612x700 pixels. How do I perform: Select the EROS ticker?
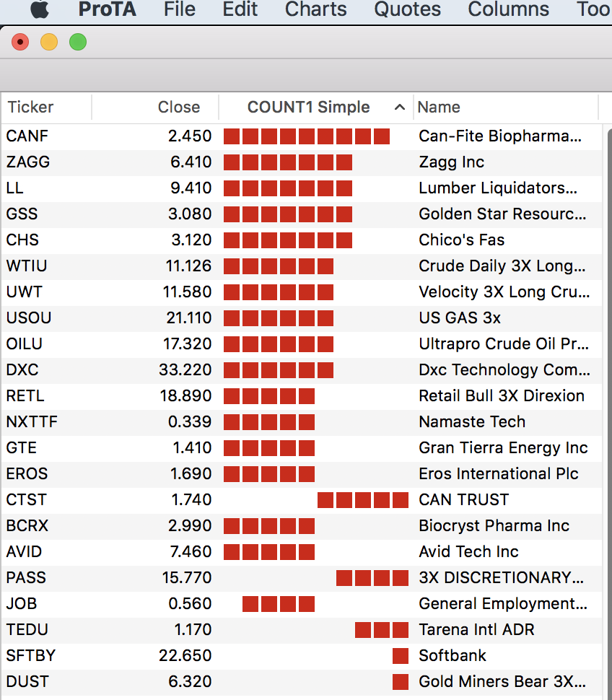tap(27, 473)
